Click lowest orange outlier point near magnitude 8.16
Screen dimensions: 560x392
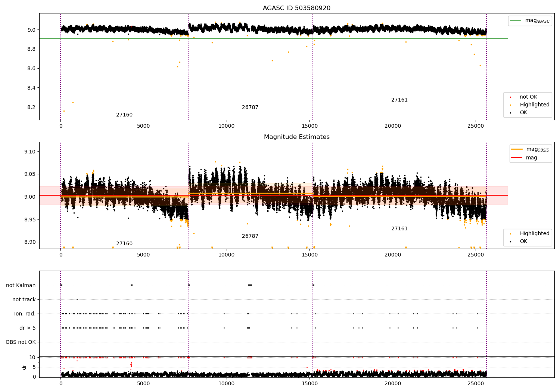pos(64,111)
